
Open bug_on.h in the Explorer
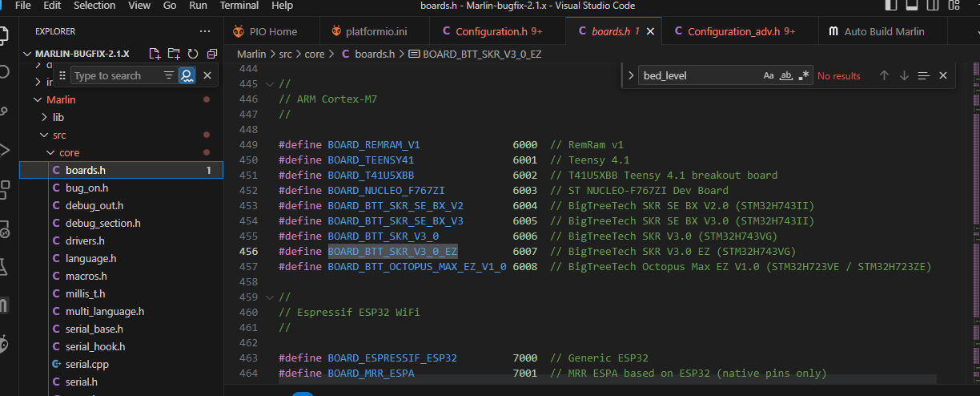pos(122,188)
